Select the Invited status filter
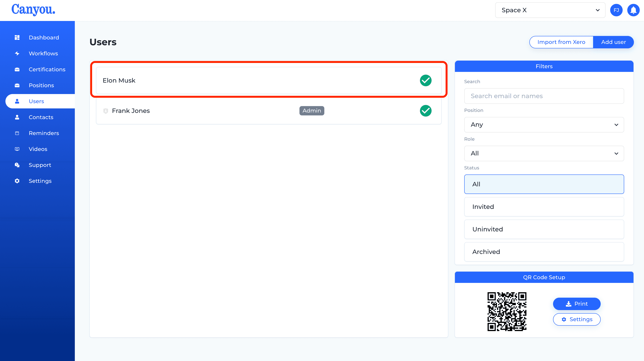644x361 pixels. point(544,207)
